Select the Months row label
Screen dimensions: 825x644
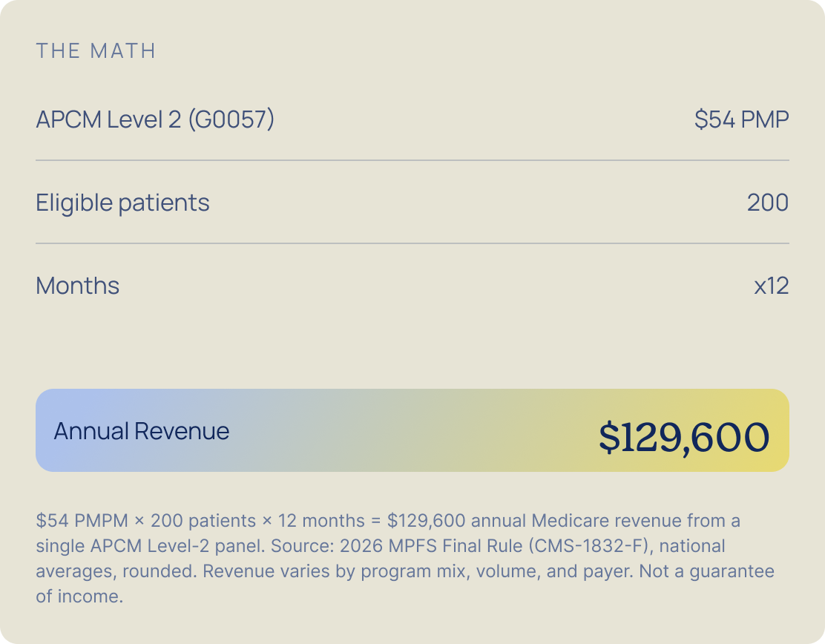pyautogui.click(x=78, y=286)
